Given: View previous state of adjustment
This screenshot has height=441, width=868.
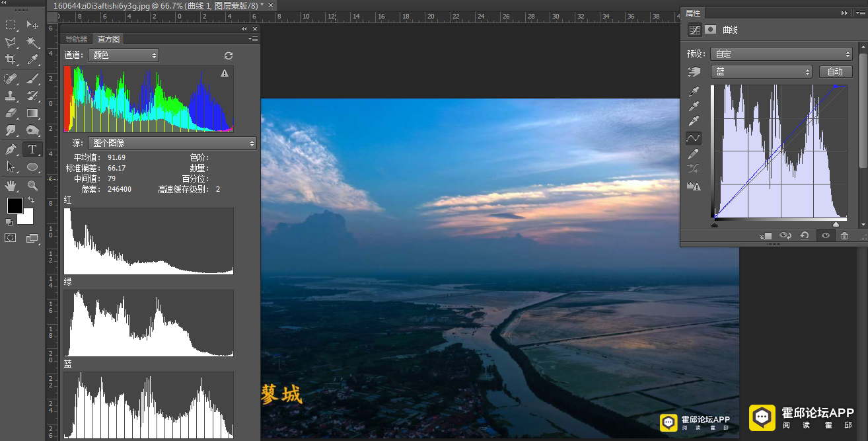Looking at the screenshot, I should tap(785, 236).
